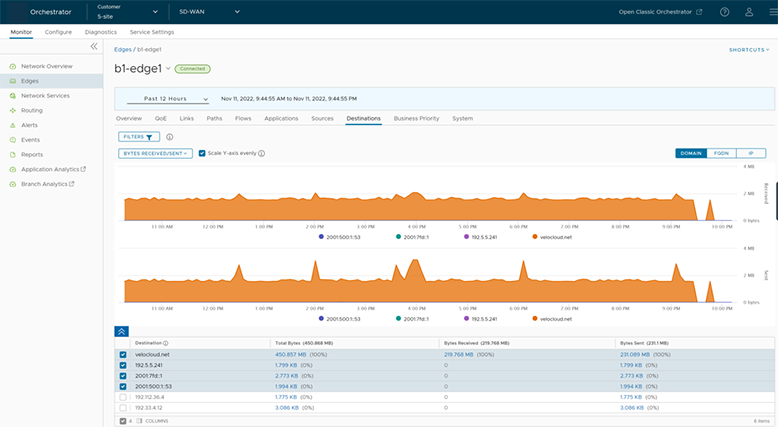Collapse the chart using double-chevron button
Image resolution: width=778 pixels, height=427 pixels.
(x=122, y=330)
